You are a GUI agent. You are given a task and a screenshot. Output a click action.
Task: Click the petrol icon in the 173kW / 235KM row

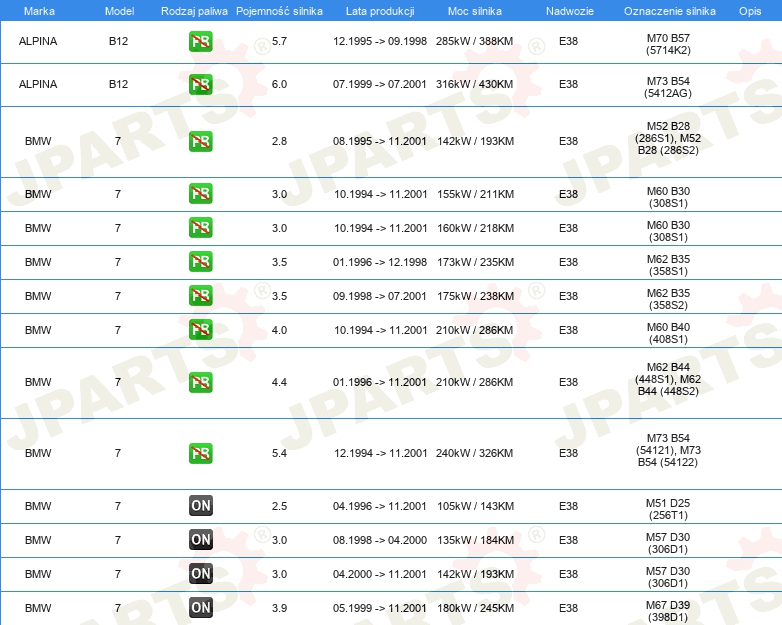tap(200, 261)
